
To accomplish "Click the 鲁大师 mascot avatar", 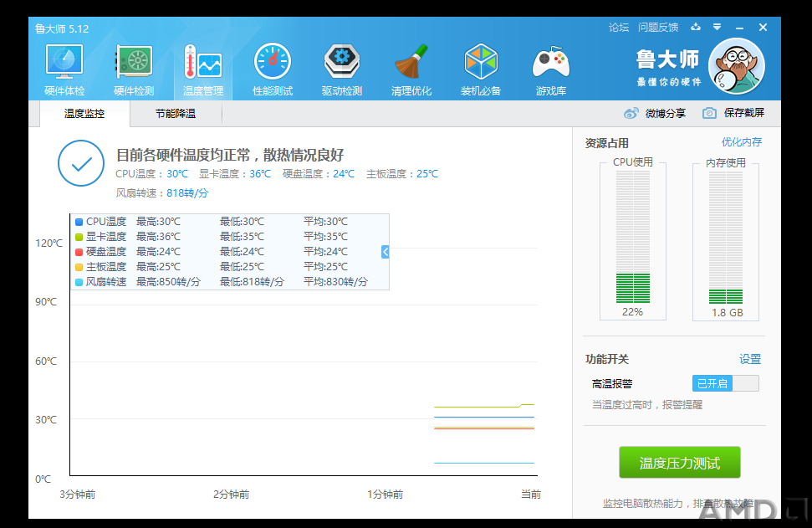I will (x=737, y=66).
